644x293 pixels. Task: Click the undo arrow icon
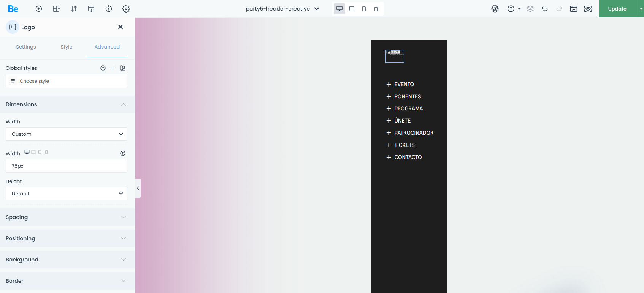pyautogui.click(x=545, y=9)
